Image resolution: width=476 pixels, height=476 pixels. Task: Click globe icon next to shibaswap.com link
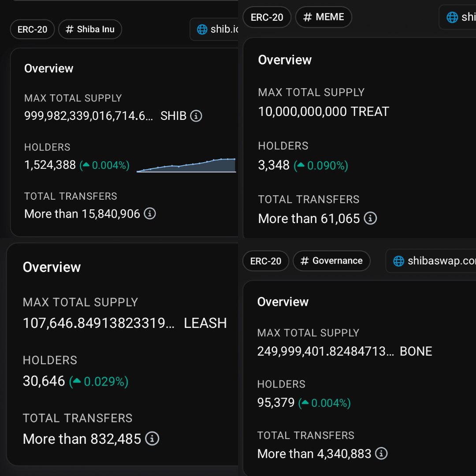coord(398,261)
